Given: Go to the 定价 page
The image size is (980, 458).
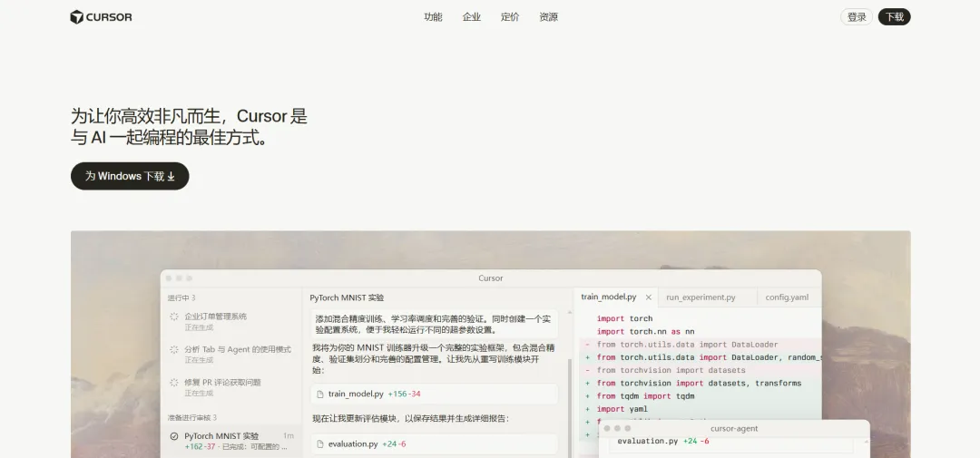Looking at the screenshot, I should pos(510,17).
